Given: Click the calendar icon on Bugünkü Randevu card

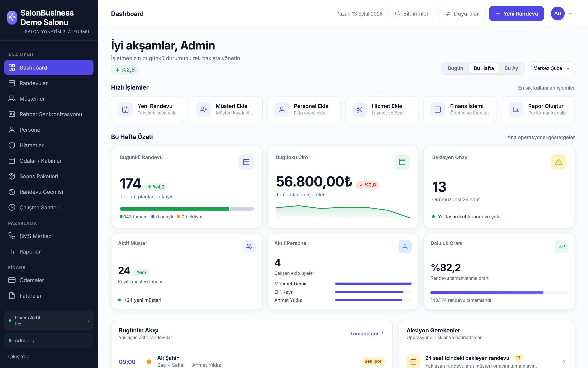Looking at the screenshot, I should (x=246, y=162).
